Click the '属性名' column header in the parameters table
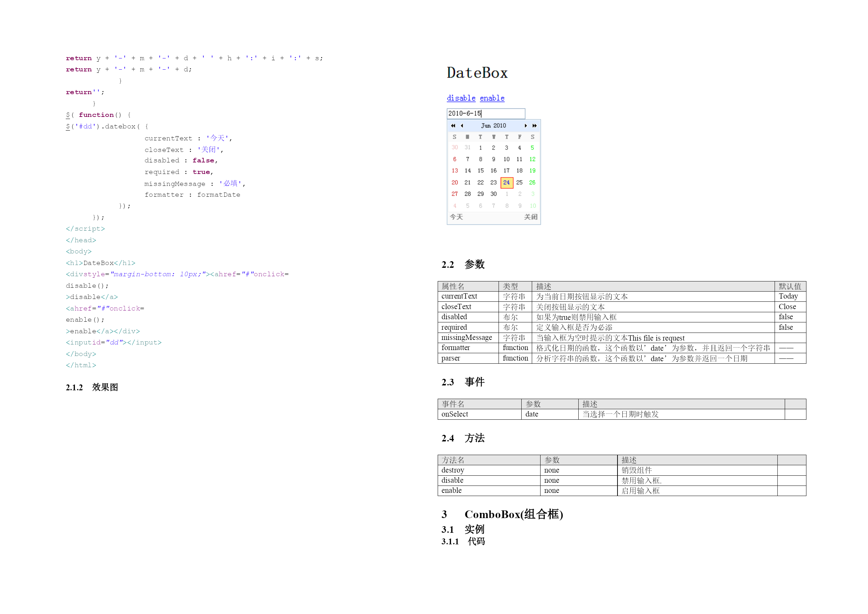Viewport: 868px width, 614px height. pyautogui.click(x=468, y=286)
